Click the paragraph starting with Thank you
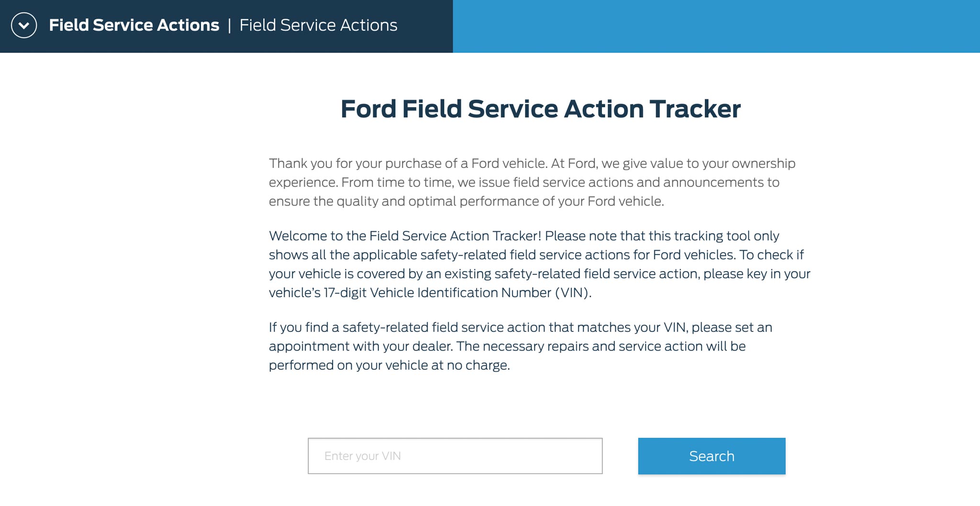The image size is (980, 506). 531,182
